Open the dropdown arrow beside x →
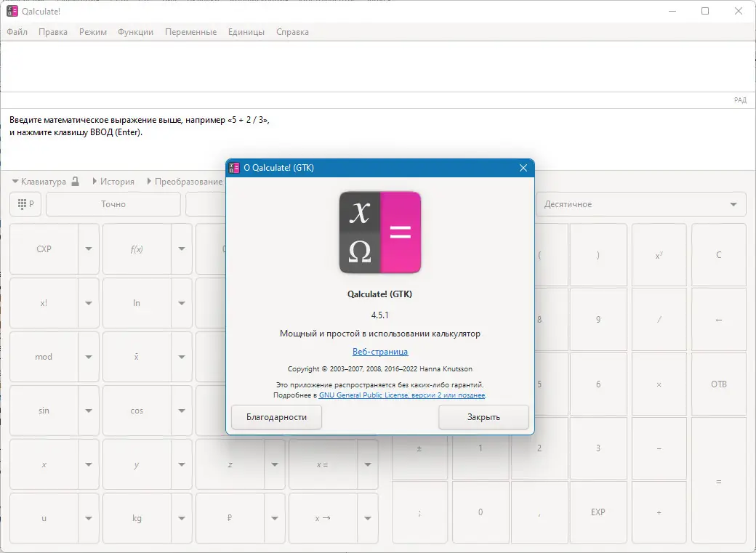The image size is (756, 553). (368, 518)
